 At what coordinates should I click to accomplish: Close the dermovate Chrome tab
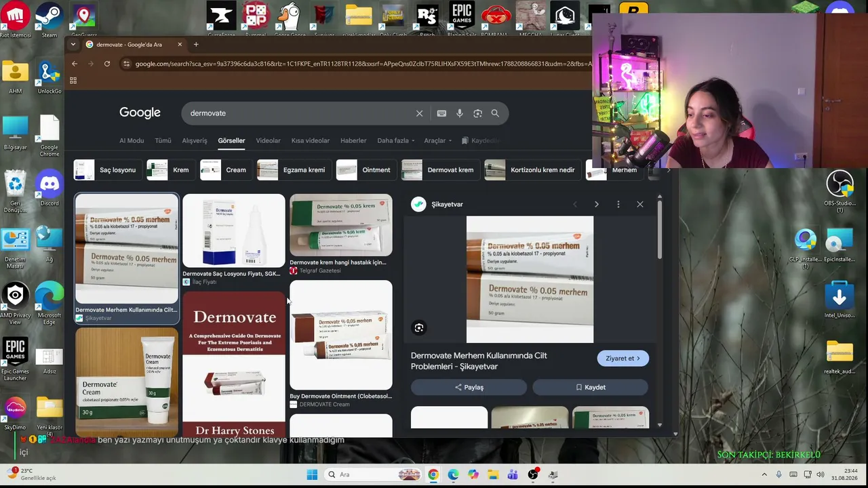(180, 45)
